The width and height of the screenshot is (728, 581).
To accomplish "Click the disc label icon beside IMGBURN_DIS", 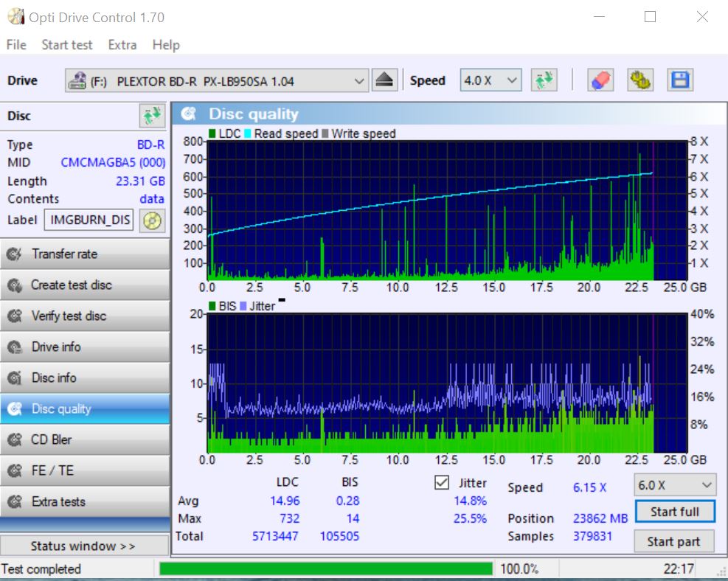I will pos(152,220).
